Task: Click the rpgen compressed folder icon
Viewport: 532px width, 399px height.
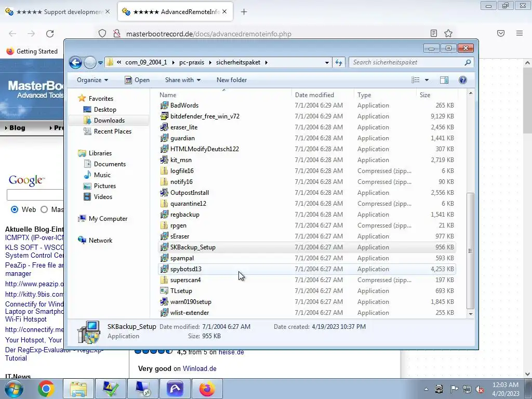Action: coord(164,225)
